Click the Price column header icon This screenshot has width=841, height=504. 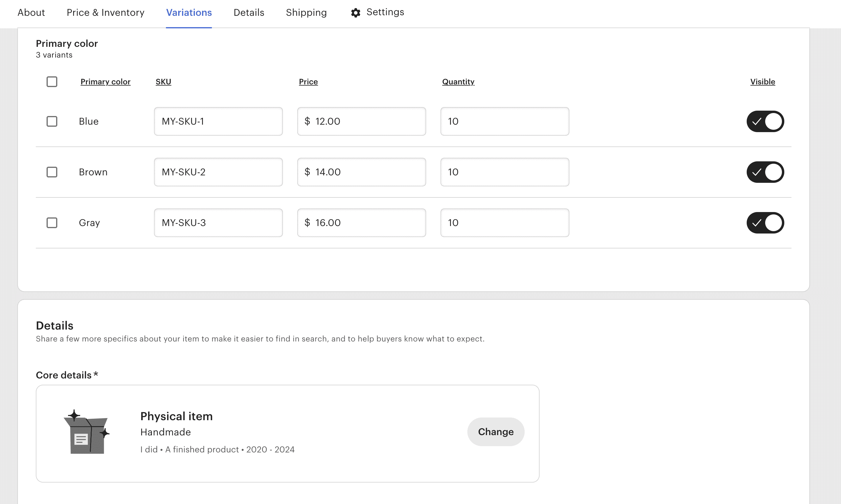click(308, 81)
